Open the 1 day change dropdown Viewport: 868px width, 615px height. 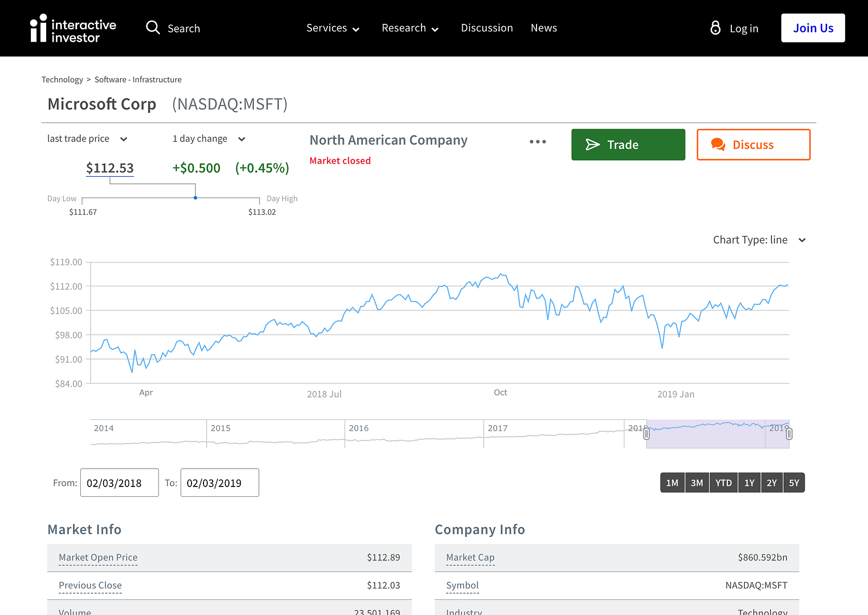(209, 139)
